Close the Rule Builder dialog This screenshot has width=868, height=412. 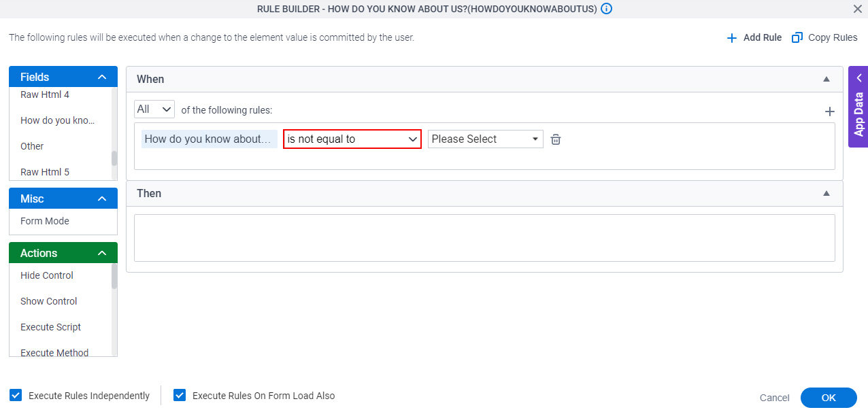click(x=857, y=9)
